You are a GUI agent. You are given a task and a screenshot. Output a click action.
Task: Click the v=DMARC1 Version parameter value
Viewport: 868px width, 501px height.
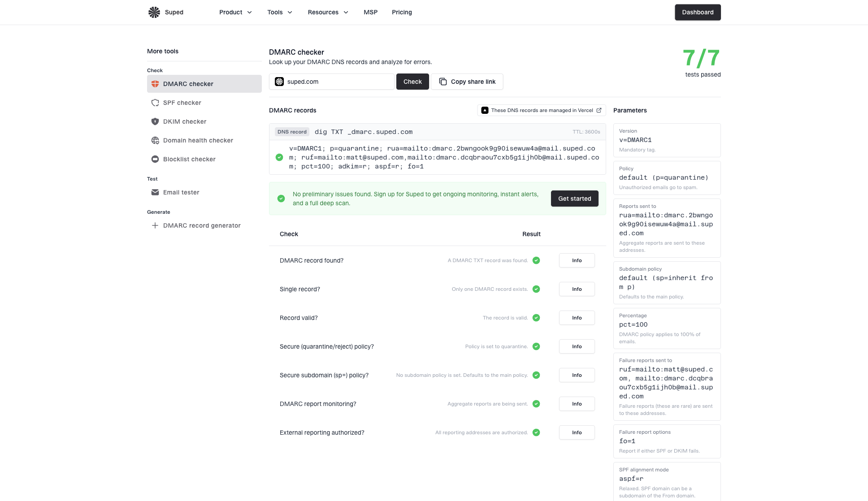pos(635,140)
